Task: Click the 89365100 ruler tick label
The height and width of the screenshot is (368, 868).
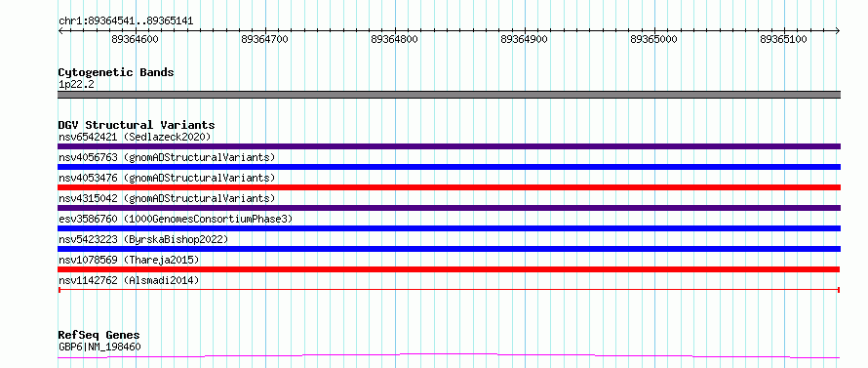Action: [x=783, y=39]
